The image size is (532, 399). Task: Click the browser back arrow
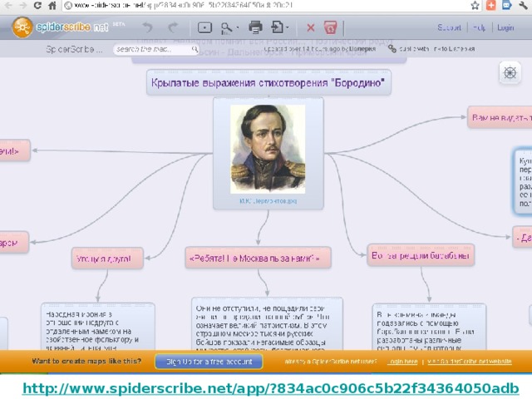tap(8, 5)
